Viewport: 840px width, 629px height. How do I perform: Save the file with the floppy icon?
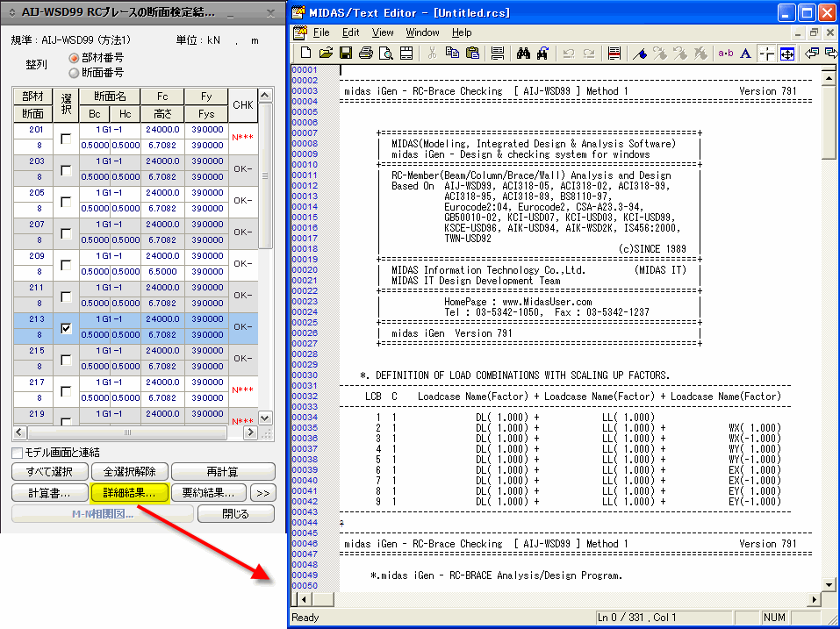346,53
